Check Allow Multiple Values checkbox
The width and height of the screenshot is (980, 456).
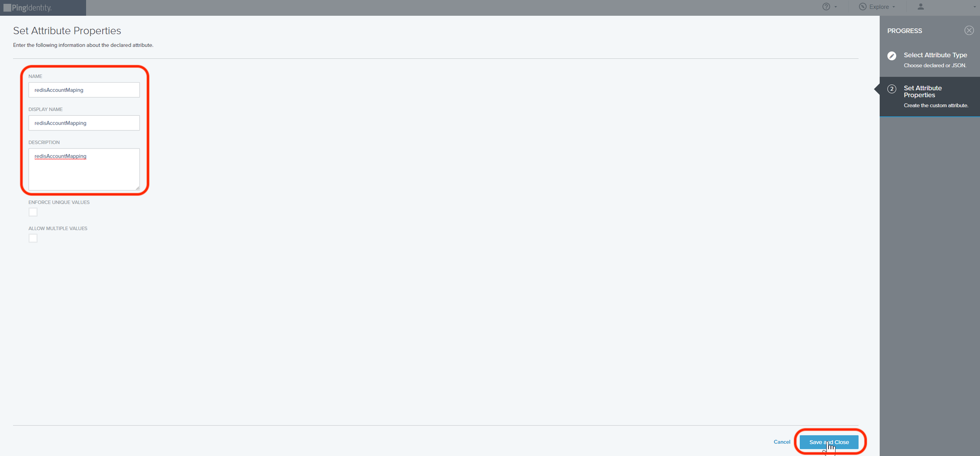click(33, 238)
